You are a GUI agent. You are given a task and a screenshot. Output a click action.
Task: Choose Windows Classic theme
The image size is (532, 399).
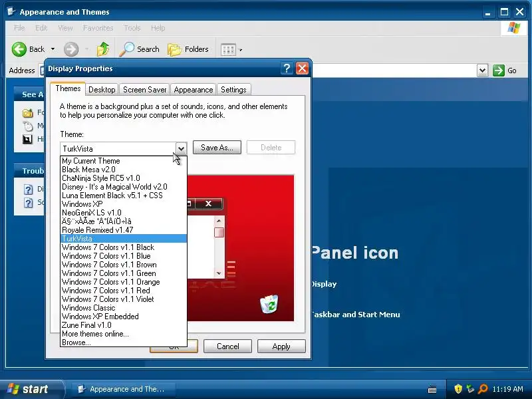(x=124, y=308)
